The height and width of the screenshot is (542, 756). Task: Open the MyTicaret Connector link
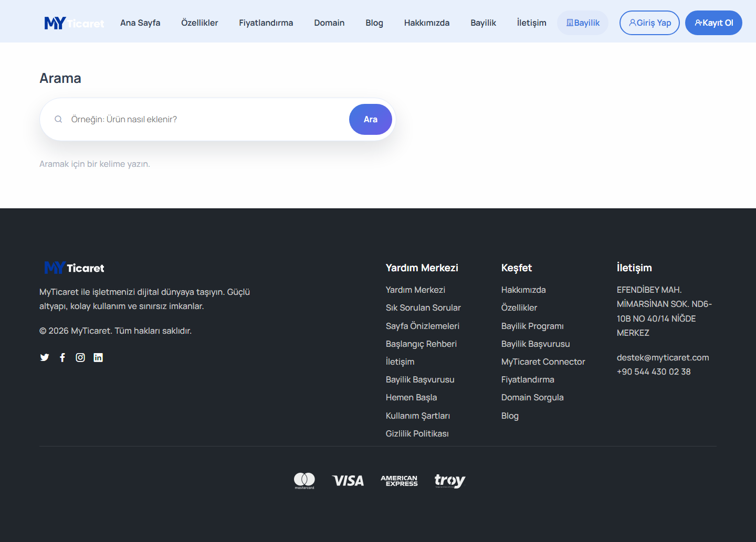tap(543, 362)
